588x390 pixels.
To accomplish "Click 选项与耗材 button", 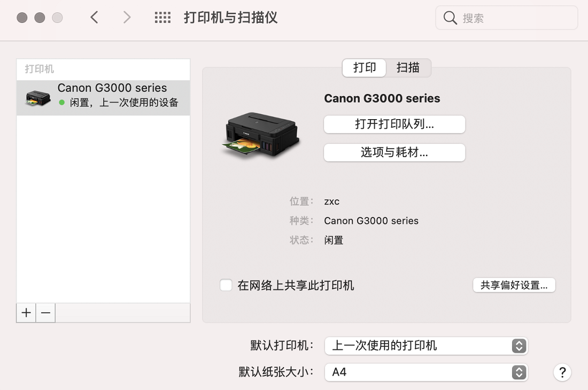I will [x=394, y=152].
